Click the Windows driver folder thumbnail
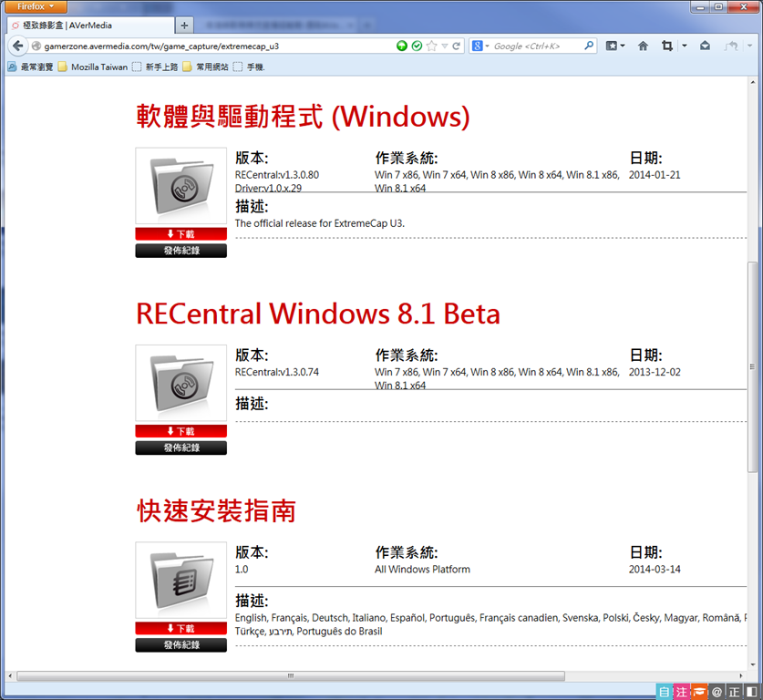 click(181, 186)
